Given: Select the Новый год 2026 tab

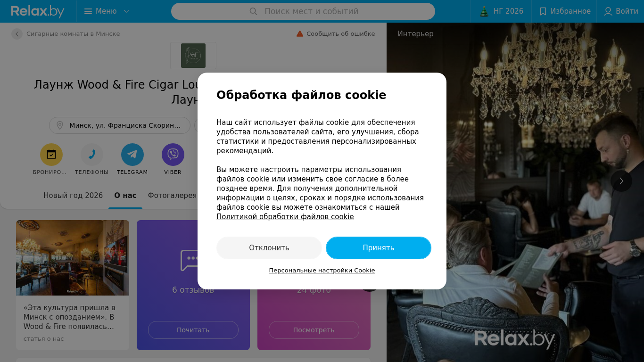Looking at the screenshot, I should click(73, 196).
